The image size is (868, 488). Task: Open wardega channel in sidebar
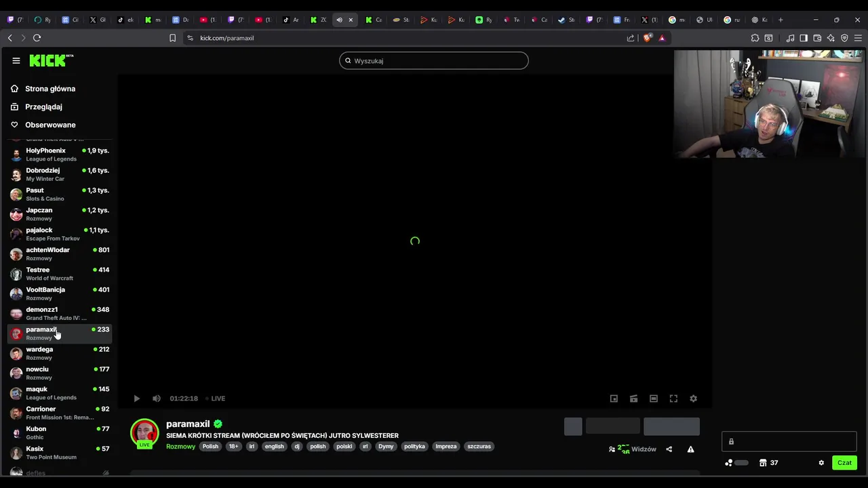tap(60, 353)
